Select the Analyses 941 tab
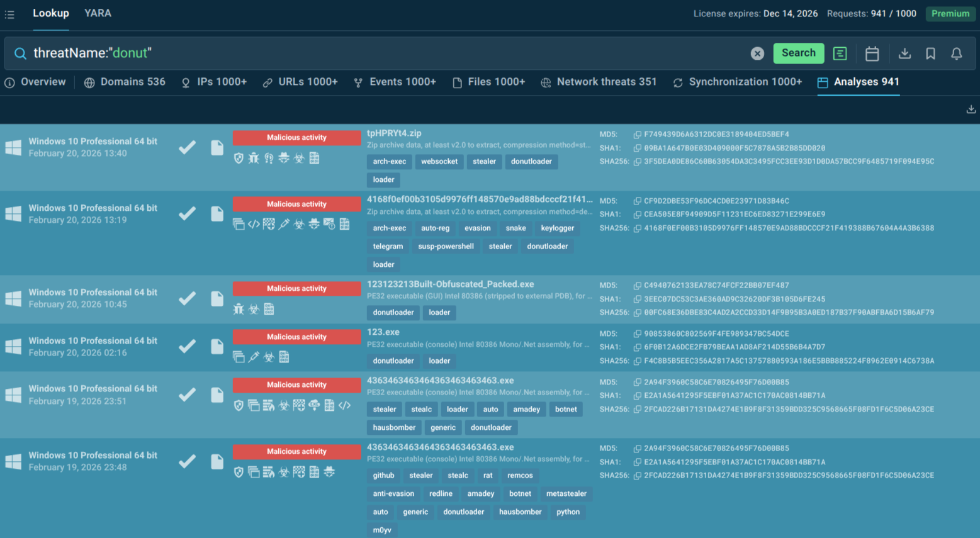The width and height of the screenshot is (980, 538). click(859, 82)
